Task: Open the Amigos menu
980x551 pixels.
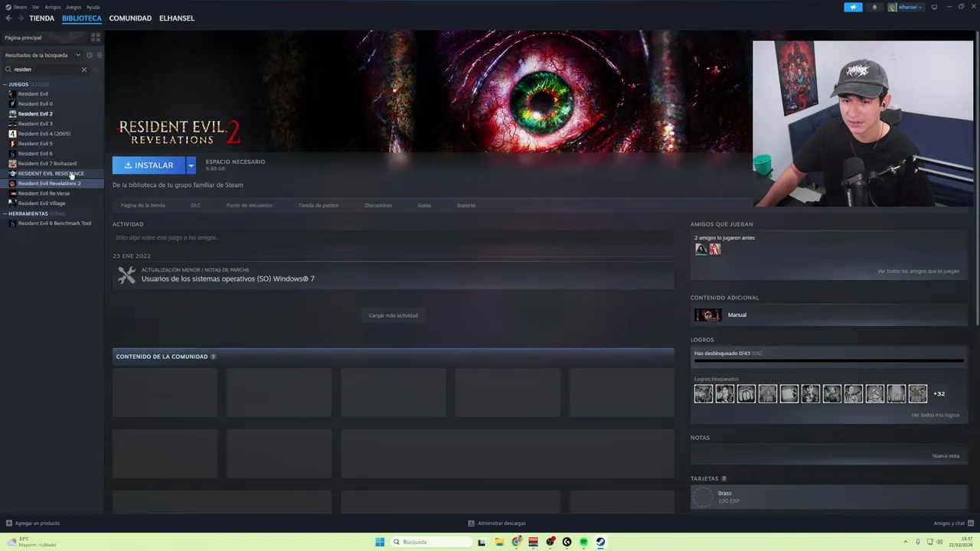Action: click(53, 7)
